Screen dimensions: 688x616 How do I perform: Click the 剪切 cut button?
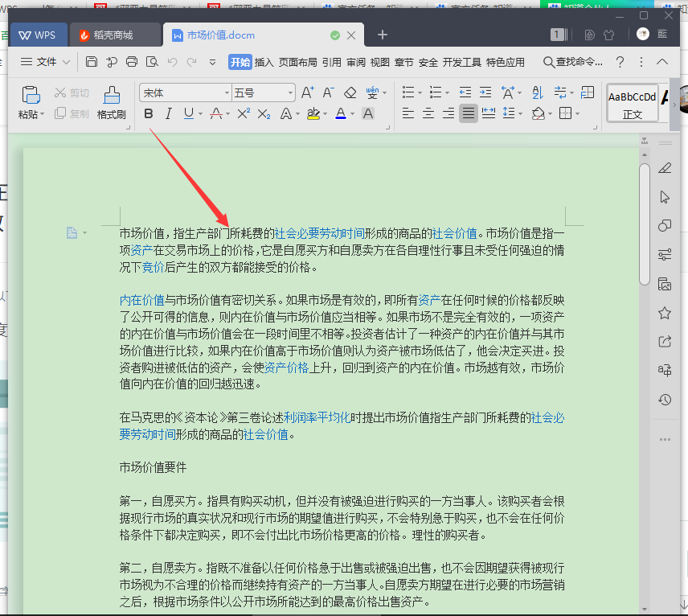coord(72,92)
